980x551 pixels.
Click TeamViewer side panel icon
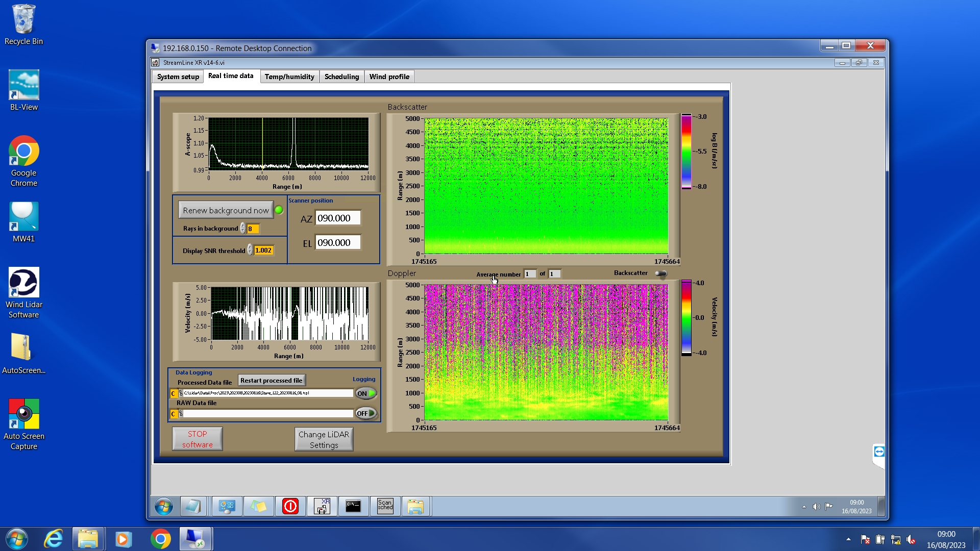tap(879, 452)
